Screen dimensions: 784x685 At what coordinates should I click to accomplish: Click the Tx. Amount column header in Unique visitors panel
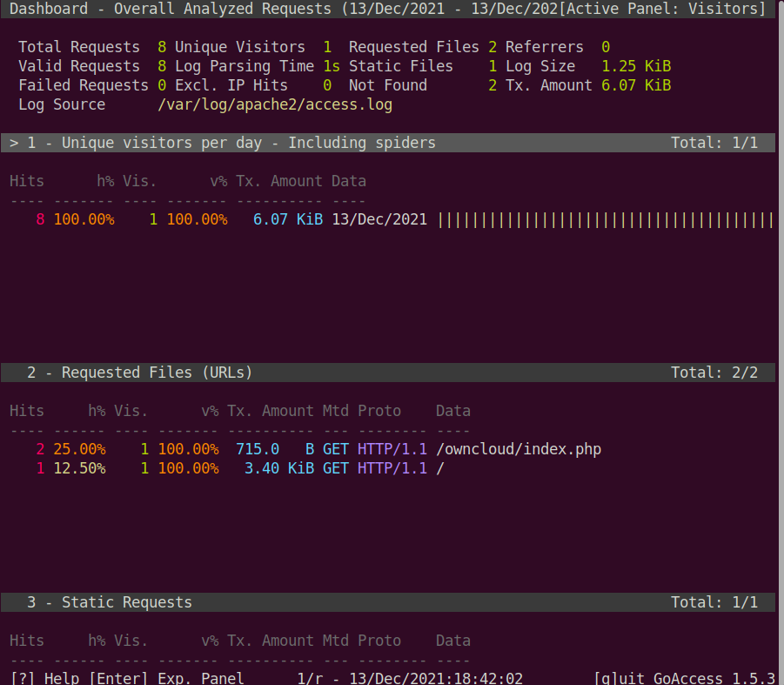pos(279,181)
